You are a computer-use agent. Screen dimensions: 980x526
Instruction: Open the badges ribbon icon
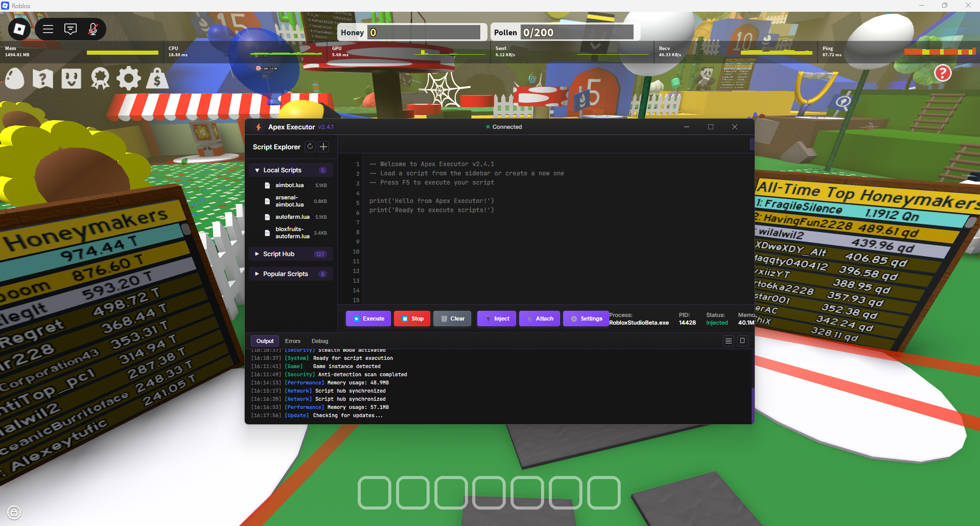[x=100, y=78]
